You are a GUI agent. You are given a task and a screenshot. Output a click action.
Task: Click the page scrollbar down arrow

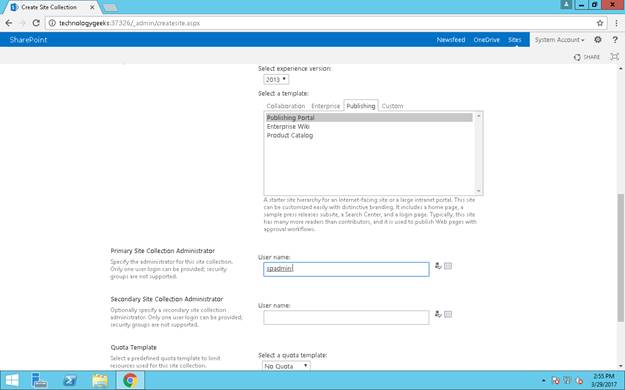pyautogui.click(x=621, y=365)
